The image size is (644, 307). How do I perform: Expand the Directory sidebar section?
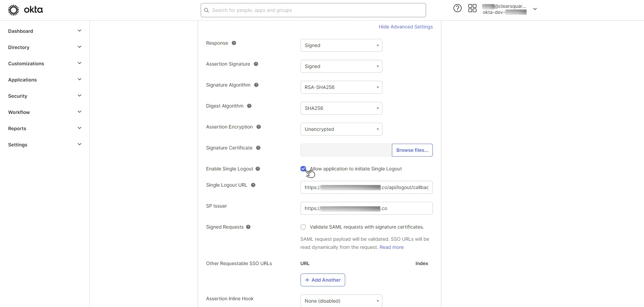tap(45, 47)
